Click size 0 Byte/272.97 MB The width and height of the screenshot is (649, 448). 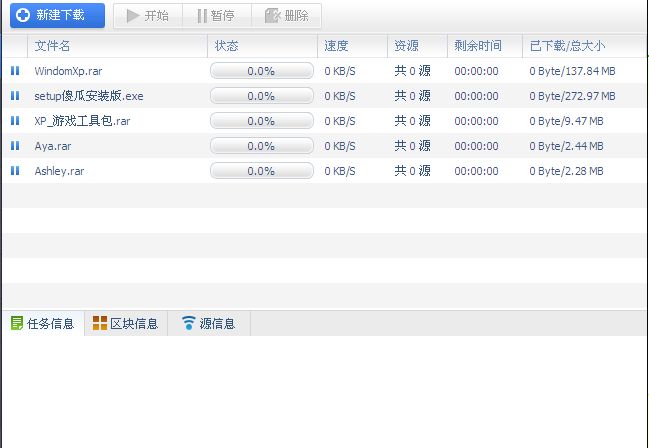point(572,96)
